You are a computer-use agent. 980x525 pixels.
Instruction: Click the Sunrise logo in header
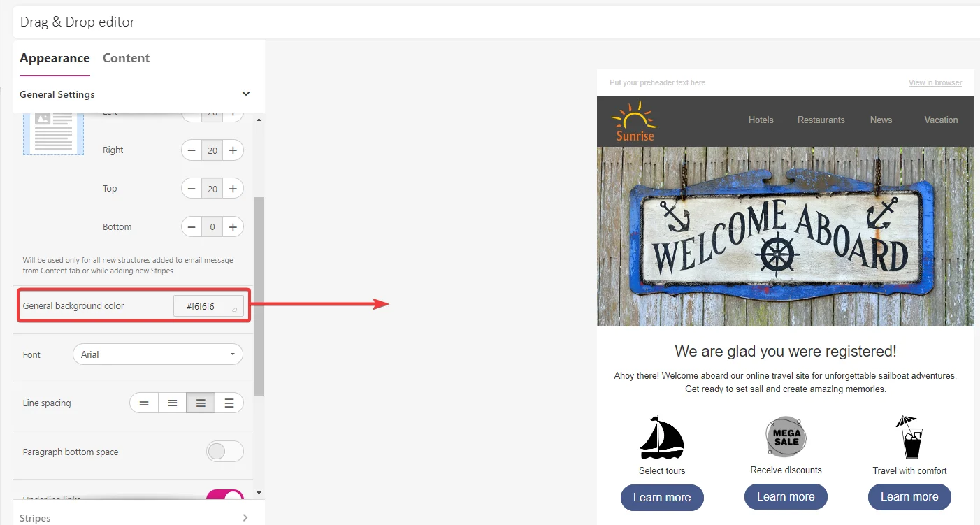(x=634, y=121)
